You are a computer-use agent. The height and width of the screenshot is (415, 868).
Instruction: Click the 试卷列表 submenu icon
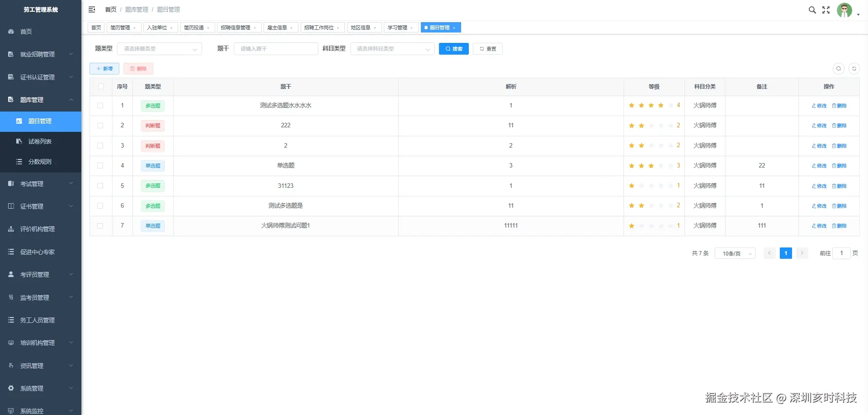19,141
